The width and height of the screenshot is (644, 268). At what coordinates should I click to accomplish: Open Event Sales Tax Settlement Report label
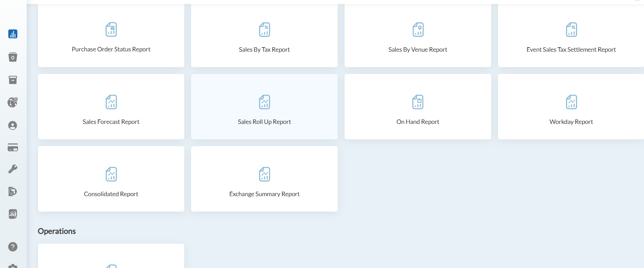click(571, 50)
